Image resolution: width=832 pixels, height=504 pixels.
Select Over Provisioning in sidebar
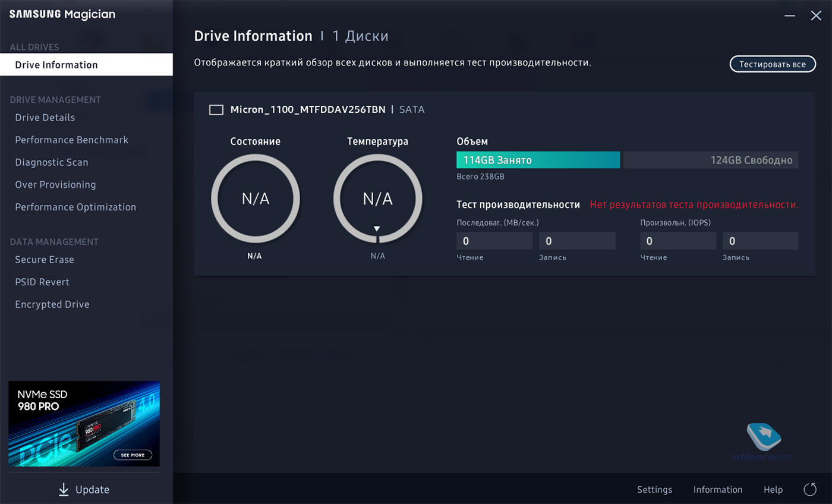coord(55,185)
